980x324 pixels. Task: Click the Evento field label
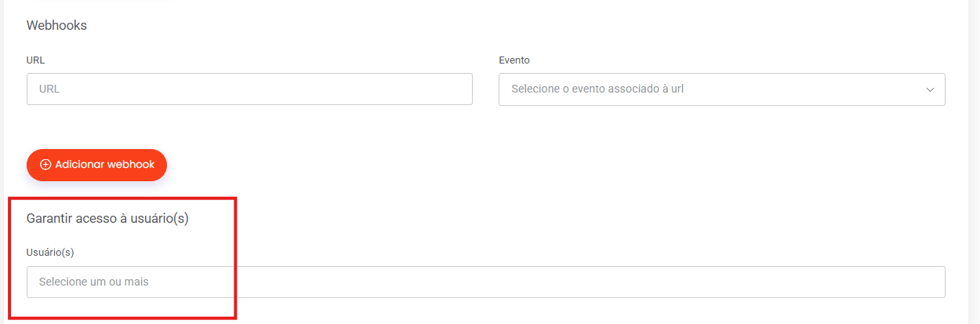514,60
